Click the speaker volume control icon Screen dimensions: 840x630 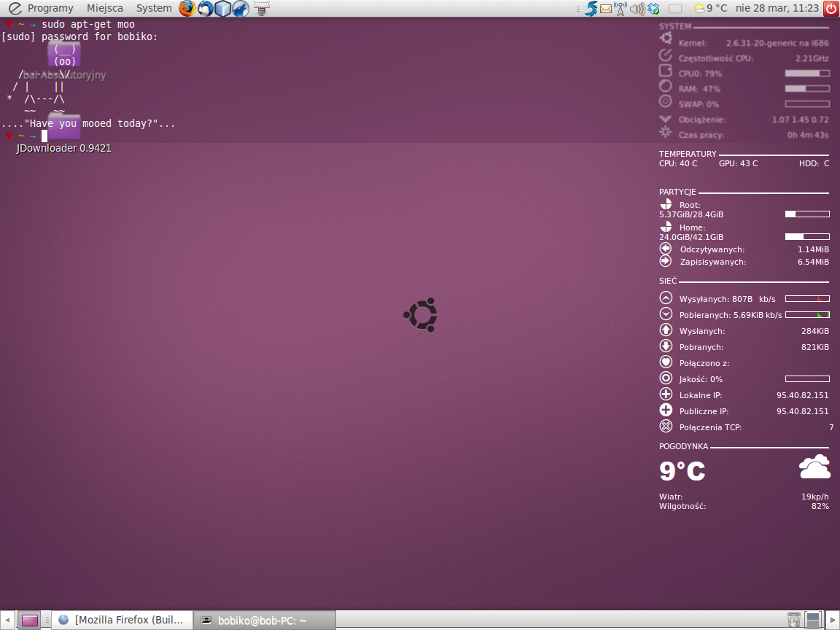coord(637,9)
